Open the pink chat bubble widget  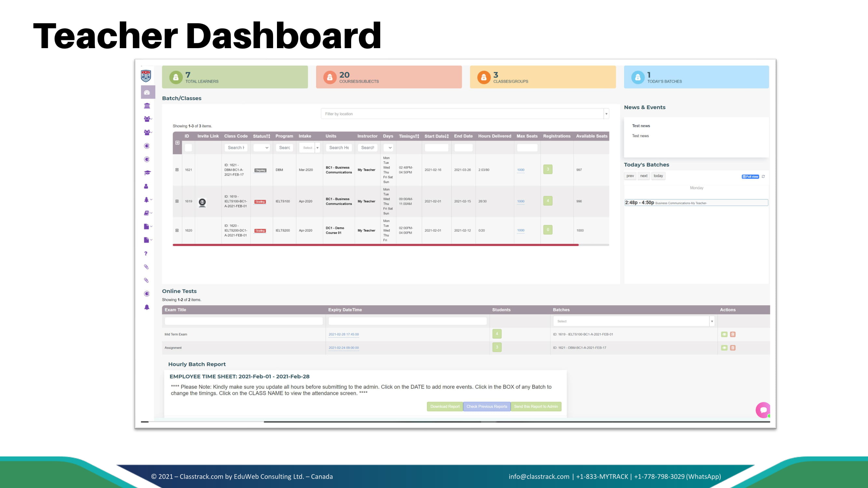click(x=763, y=410)
